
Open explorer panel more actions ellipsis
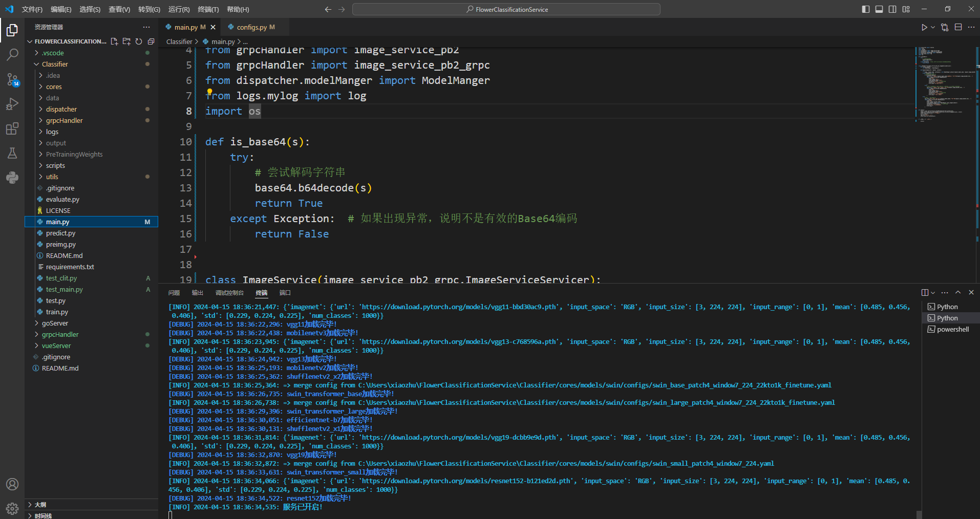tap(146, 27)
